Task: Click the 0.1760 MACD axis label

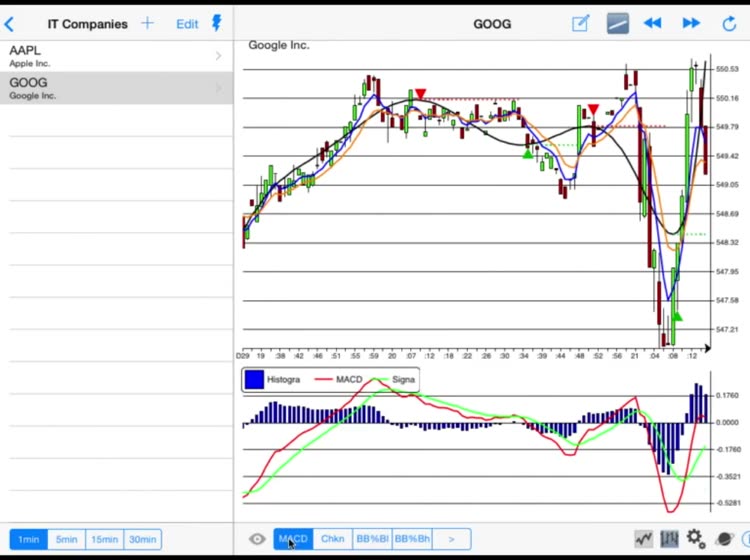Action: (x=728, y=395)
